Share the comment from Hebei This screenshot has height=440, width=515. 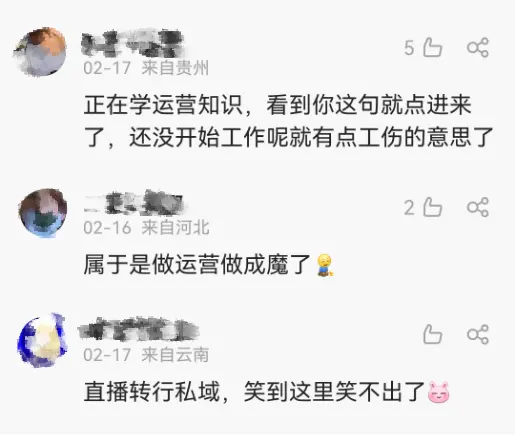coord(478,207)
